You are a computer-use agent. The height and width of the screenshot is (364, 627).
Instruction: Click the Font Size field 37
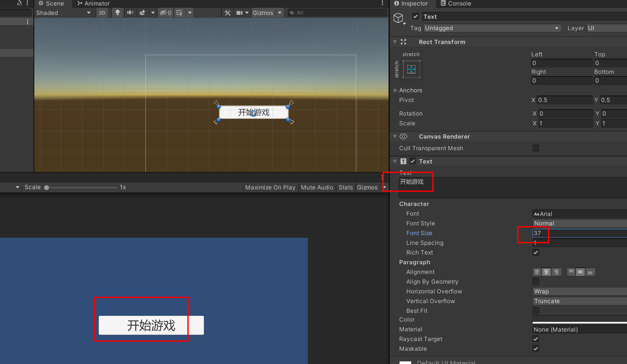point(579,233)
